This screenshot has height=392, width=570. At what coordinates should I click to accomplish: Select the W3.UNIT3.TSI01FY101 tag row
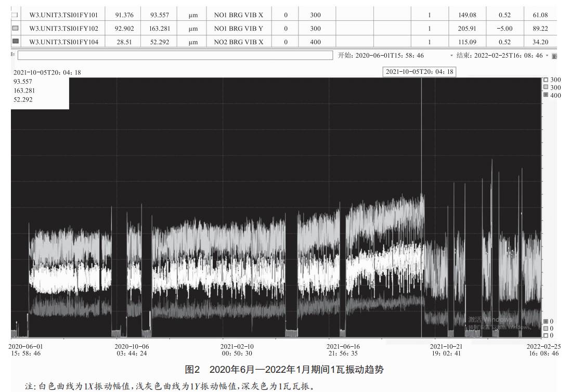tap(63, 15)
